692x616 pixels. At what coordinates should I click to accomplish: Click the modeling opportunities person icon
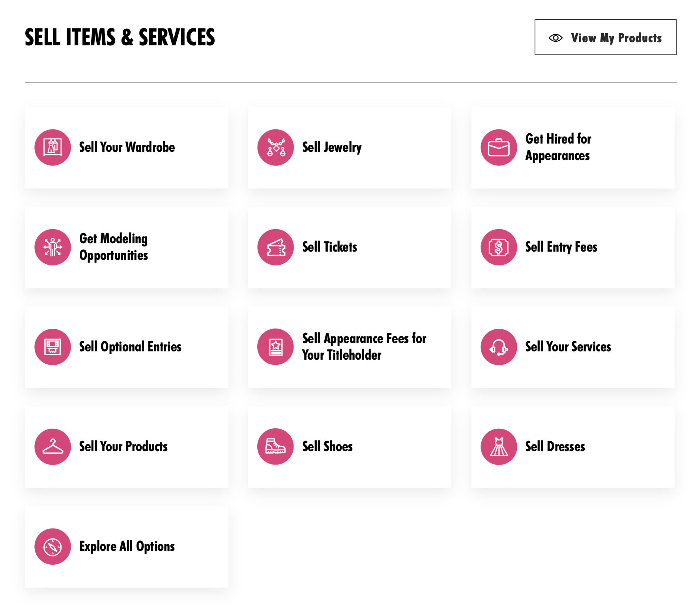click(x=52, y=247)
